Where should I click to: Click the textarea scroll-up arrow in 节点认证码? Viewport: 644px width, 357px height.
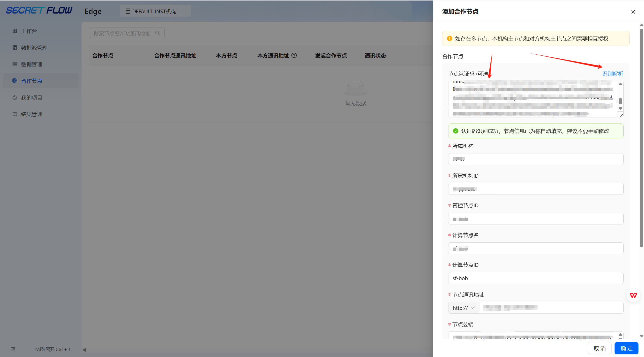pos(620,84)
